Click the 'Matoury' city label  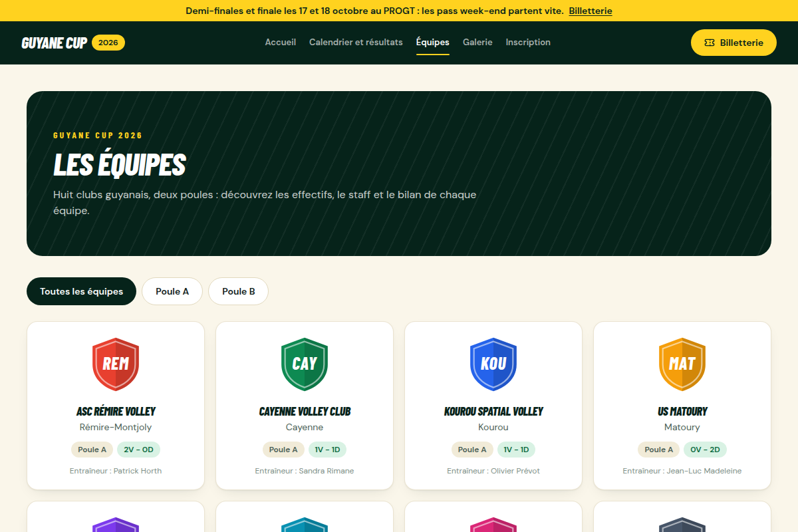pyautogui.click(x=682, y=427)
